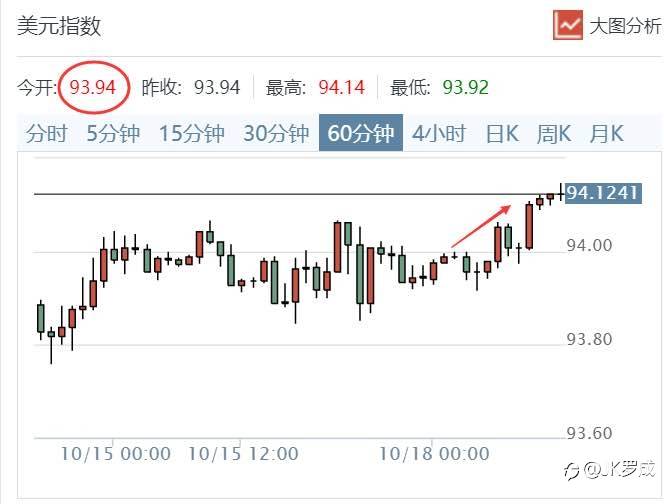Open the 日K daily candlestick tab
664x504 pixels.
502,134
